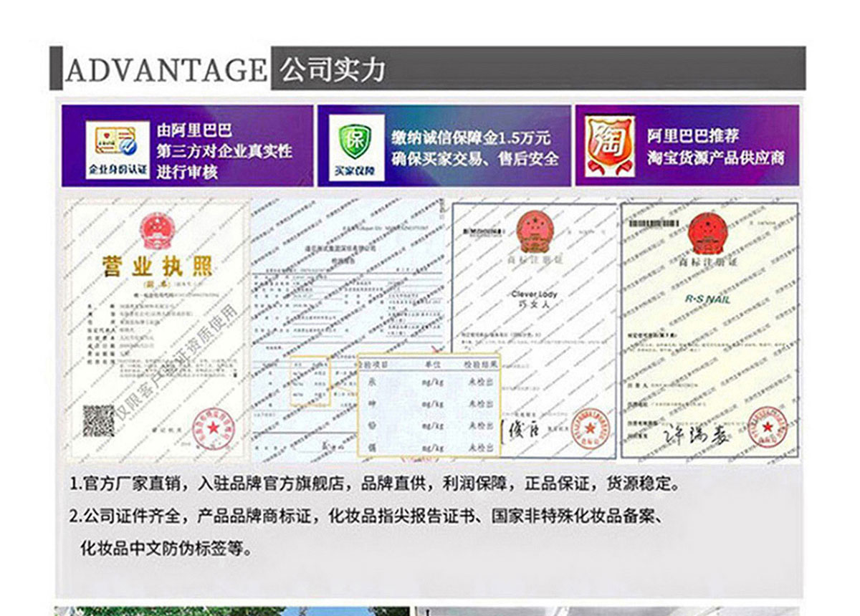Click the red seal on the R·S NAIL certificate
The height and width of the screenshot is (616, 860).
(767, 428)
